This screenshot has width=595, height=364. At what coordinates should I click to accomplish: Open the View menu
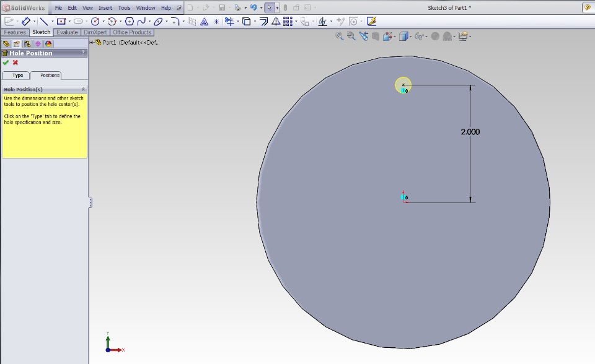(x=87, y=8)
